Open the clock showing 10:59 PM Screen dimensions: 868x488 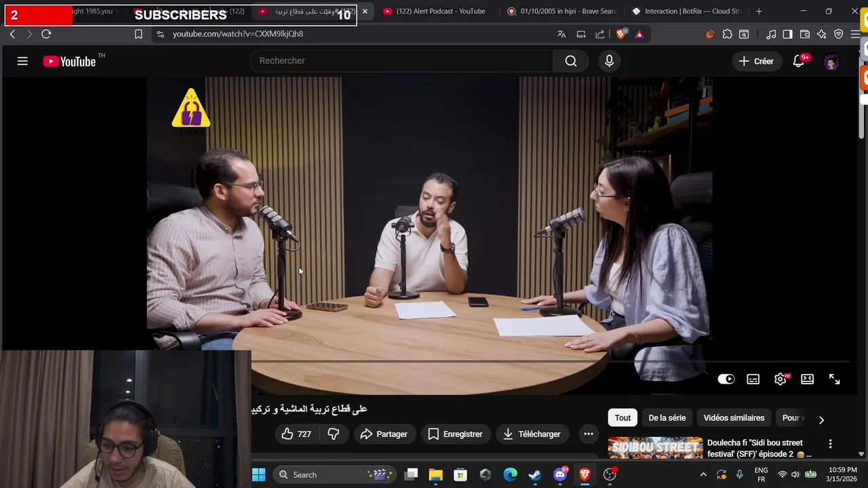(842, 474)
